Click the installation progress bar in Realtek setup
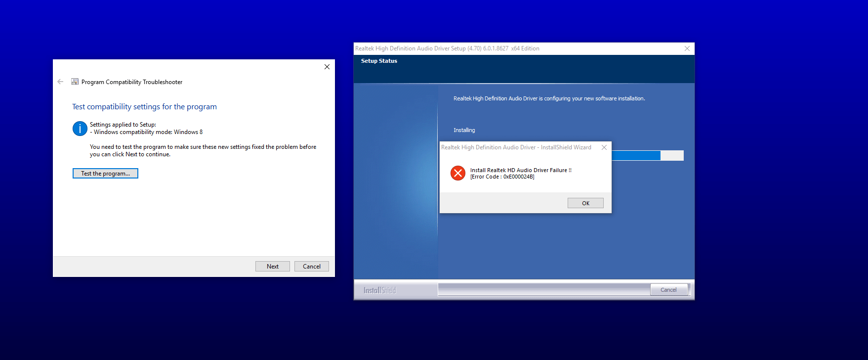This screenshot has width=868, height=360. click(x=648, y=156)
